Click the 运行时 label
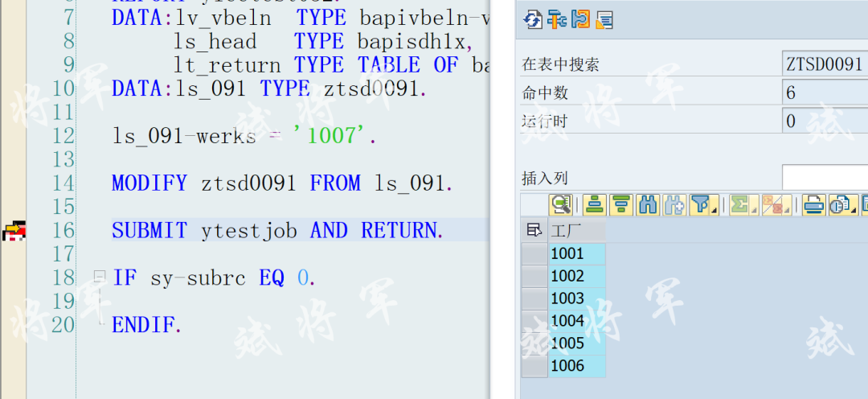This screenshot has height=399, width=868. tap(545, 121)
